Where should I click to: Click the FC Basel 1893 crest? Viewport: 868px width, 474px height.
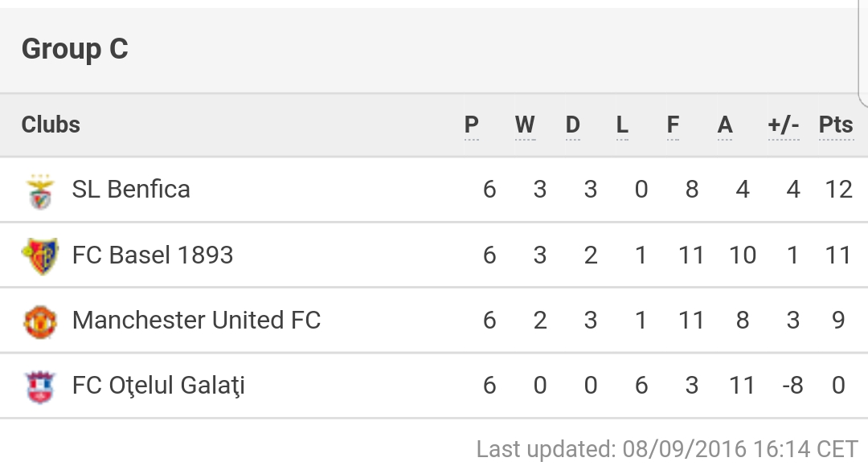coord(40,256)
